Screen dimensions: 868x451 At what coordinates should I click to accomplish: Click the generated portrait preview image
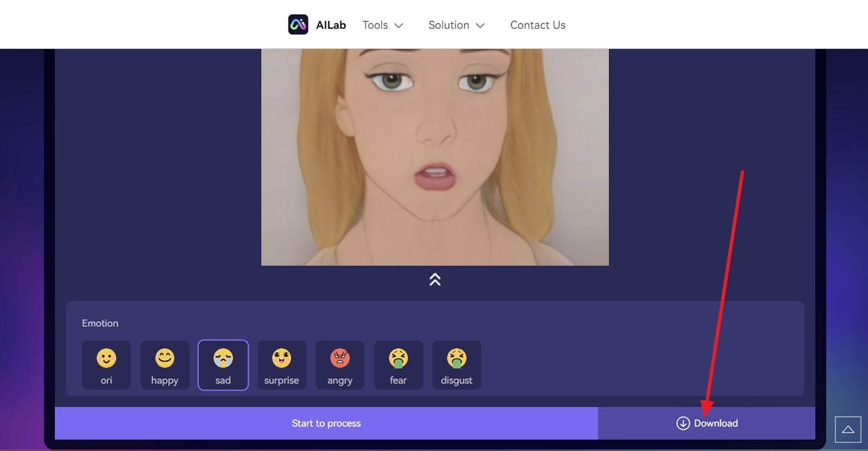435,157
